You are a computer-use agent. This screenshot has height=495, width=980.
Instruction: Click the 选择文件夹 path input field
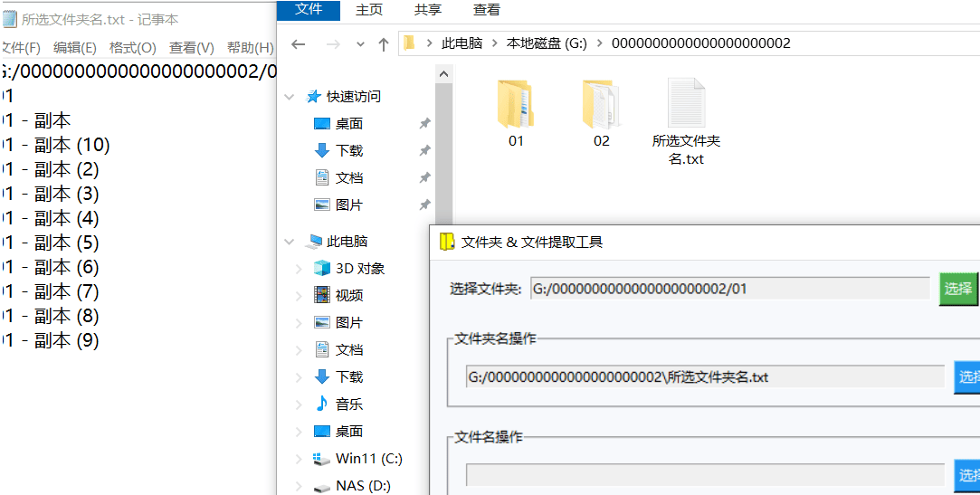729,289
